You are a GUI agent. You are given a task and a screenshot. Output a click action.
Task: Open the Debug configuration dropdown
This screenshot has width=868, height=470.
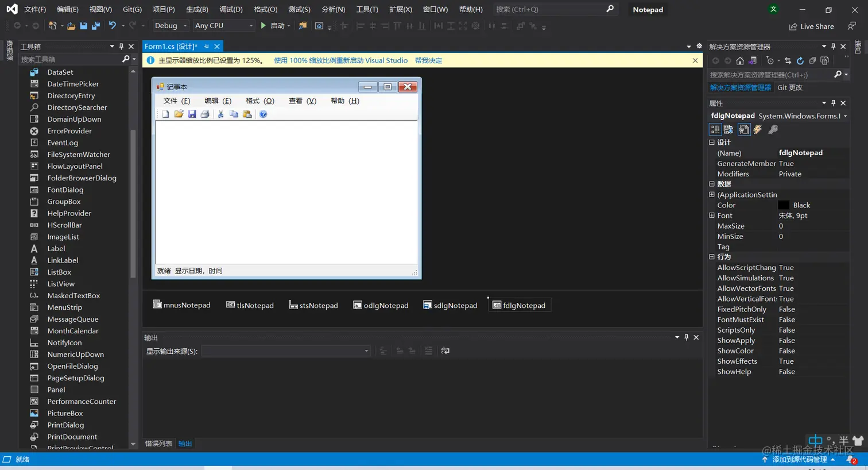click(x=170, y=25)
